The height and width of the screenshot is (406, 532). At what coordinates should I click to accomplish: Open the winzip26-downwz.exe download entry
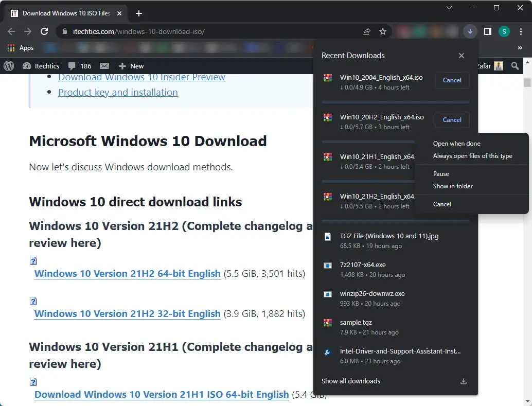tap(395, 298)
